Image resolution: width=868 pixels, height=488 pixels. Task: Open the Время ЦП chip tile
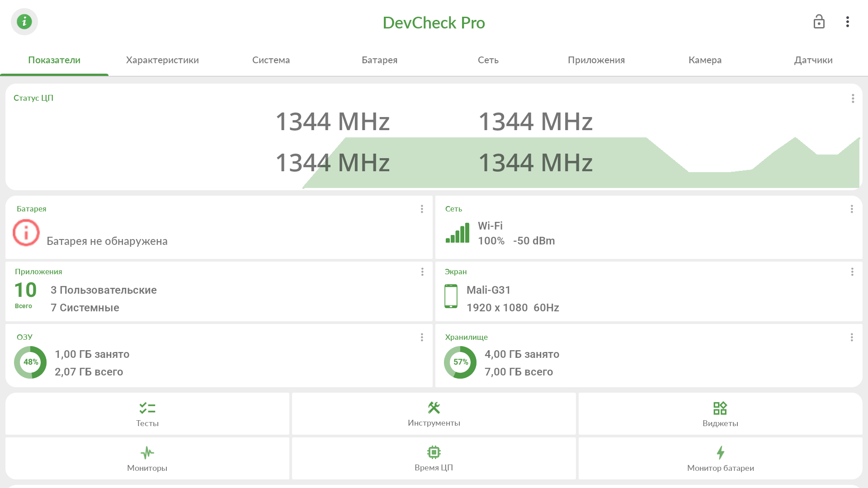pyautogui.click(x=434, y=459)
